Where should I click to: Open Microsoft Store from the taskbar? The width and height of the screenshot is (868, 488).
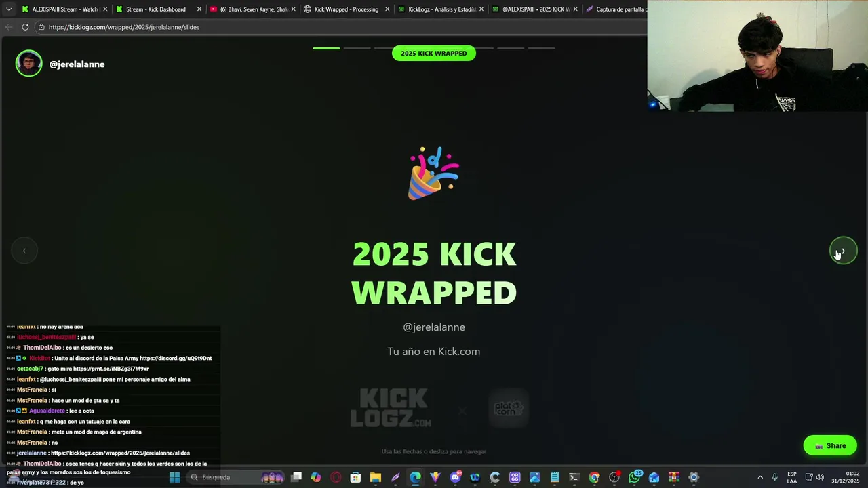pos(355,477)
